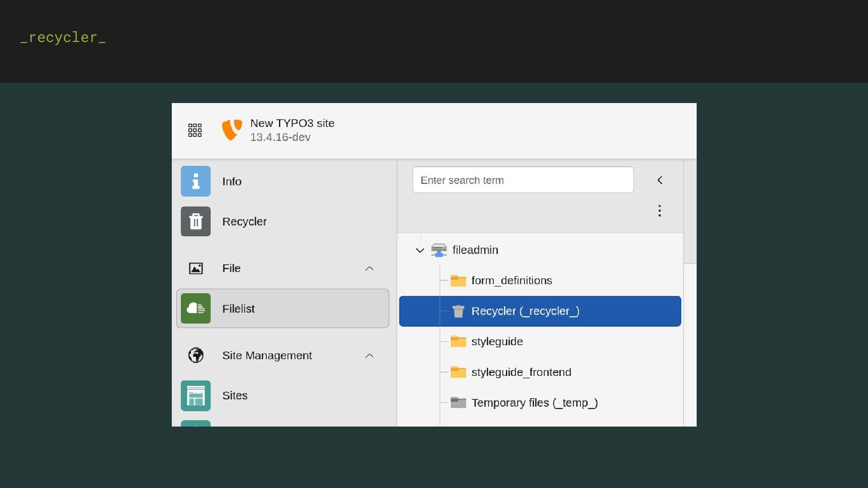Click the orange TYPO3 logo

(231, 130)
